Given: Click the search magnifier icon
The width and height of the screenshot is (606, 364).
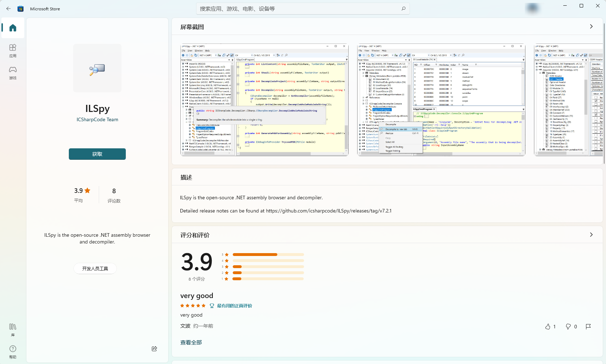Looking at the screenshot, I should click(x=404, y=9).
